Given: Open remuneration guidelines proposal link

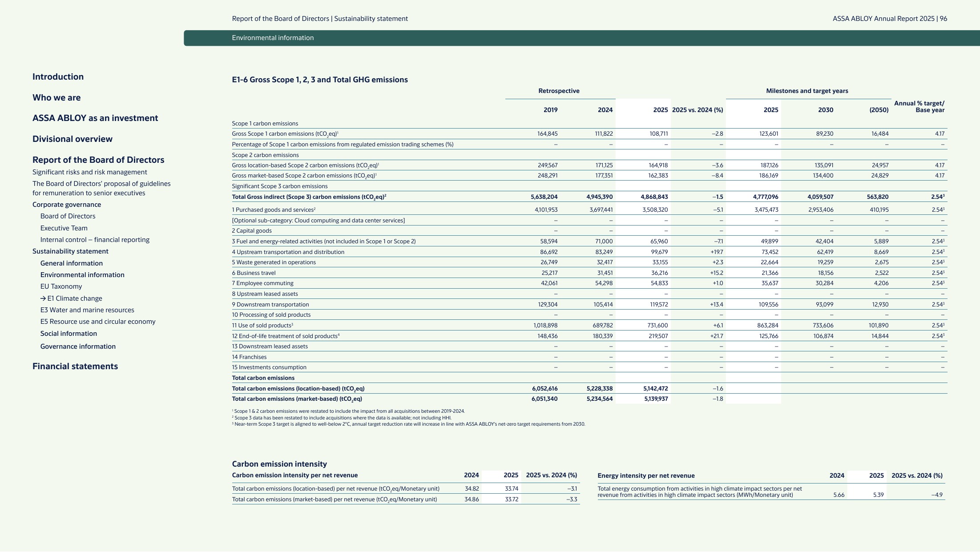Looking at the screenshot, I should tap(101, 188).
